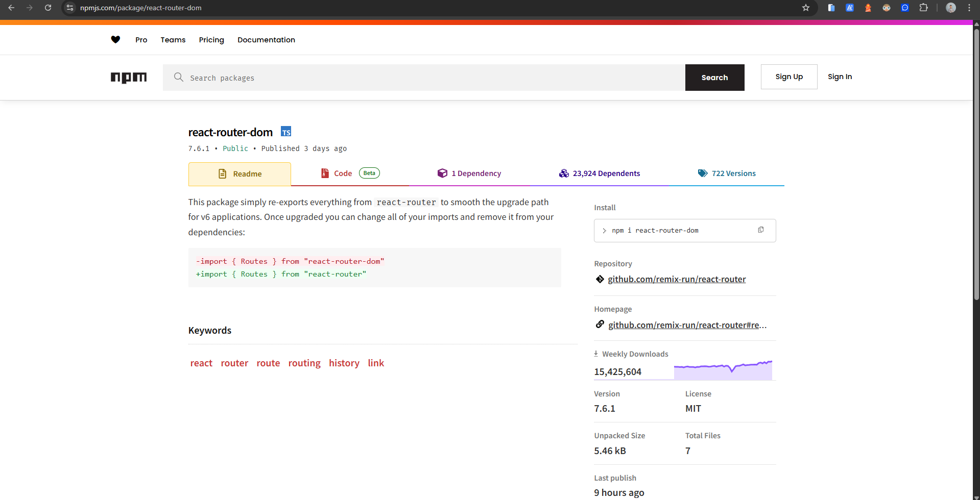The image size is (980, 500).
Task: Focus the Search packages input field
Action: point(424,78)
